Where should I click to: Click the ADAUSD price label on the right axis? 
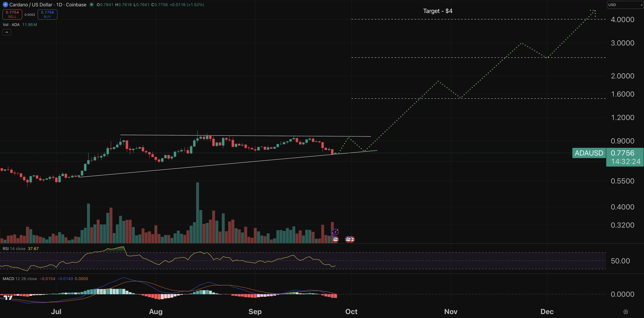coord(589,153)
